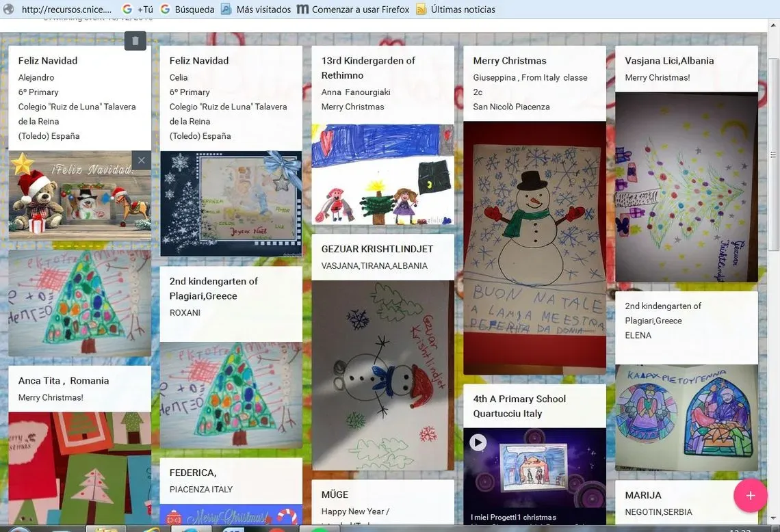The width and height of the screenshot is (780, 532).
Task: Click 'San Nicolò Piacenza' text
Action: [x=511, y=107]
